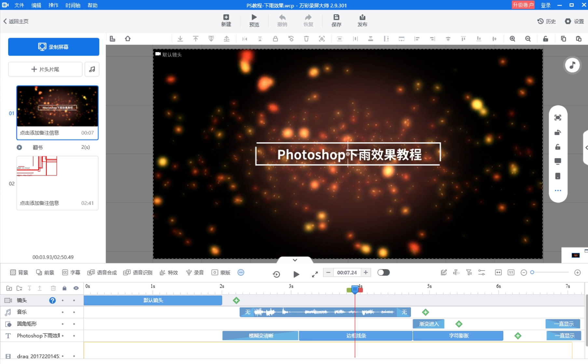Screen dimensions: 588x364
Task: Click the zoom in magnifier icon
Action: [513, 39]
